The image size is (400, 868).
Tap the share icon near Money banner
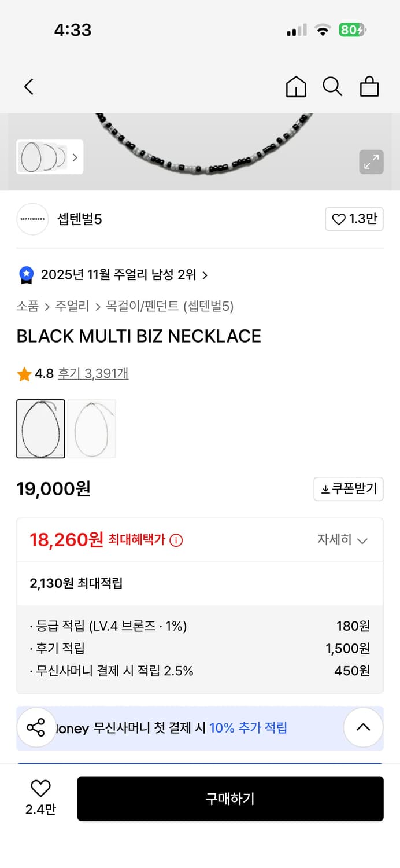(36, 727)
